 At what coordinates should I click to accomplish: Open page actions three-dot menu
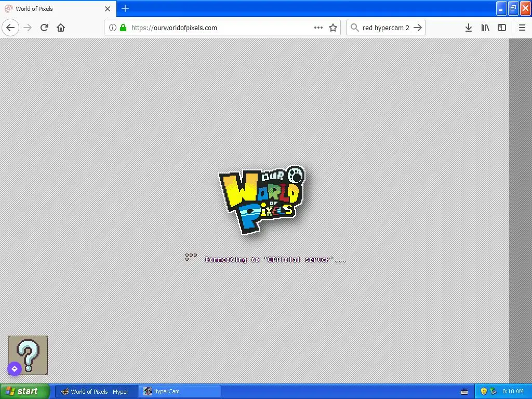click(318, 28)
